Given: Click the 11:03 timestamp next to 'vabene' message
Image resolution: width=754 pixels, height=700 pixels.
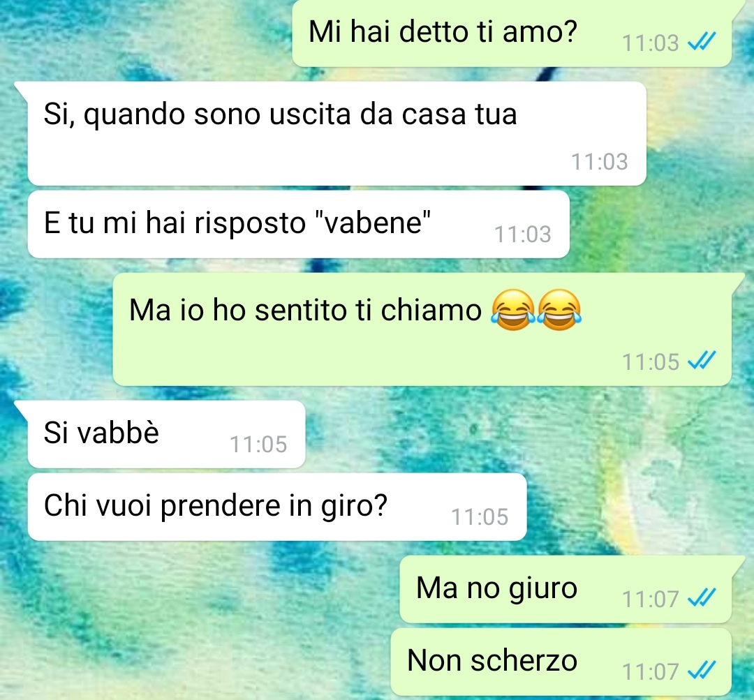Looking at the screenshot, I should pos(523,234).
